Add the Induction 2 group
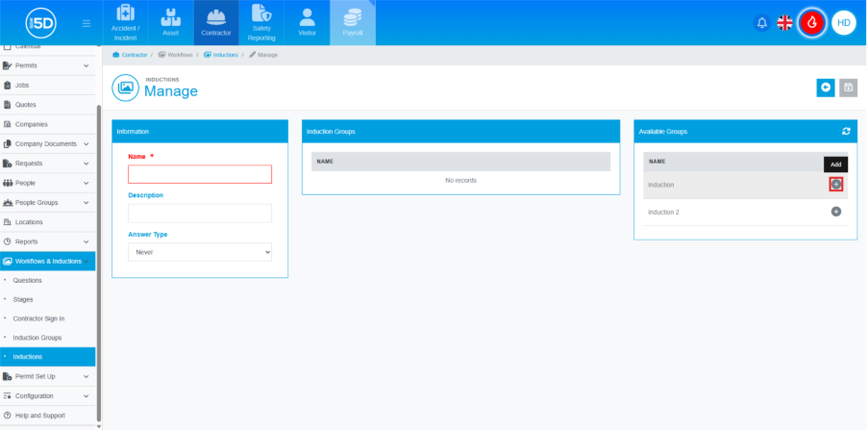Screen dimensions: 868x430 point(835,212)
